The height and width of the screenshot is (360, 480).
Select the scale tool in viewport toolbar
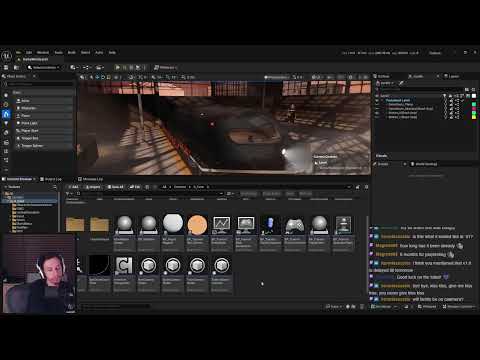pos(108,77)
